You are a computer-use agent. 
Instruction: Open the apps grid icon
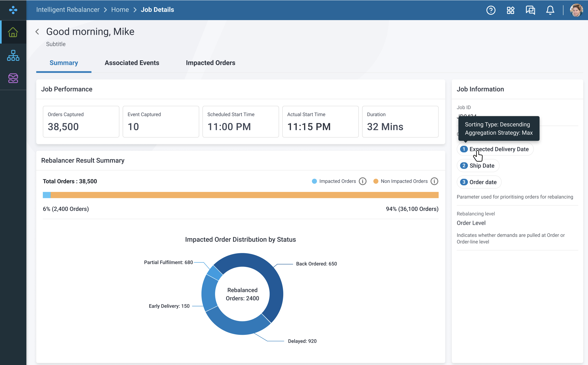(510, 10)
